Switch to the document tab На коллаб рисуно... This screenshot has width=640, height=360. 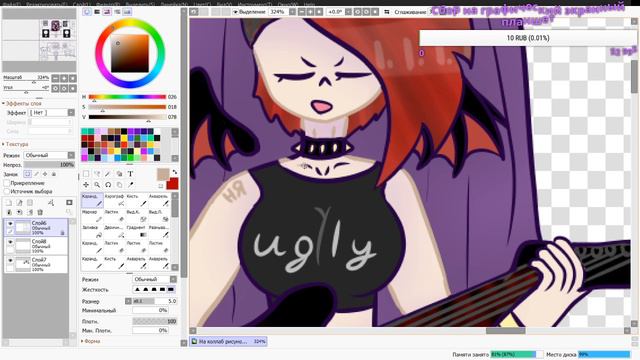pyautogui.click(x=229, y=341)
